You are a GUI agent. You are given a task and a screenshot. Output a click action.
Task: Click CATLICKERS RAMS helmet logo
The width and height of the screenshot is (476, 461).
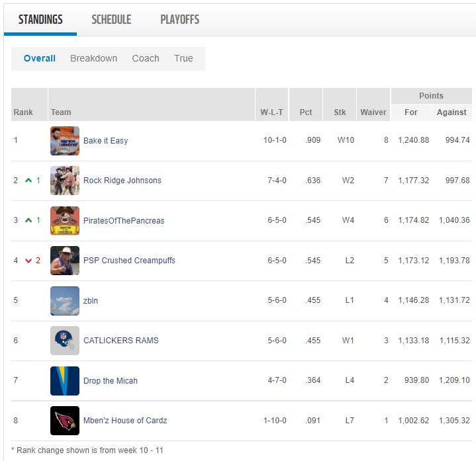65,341
